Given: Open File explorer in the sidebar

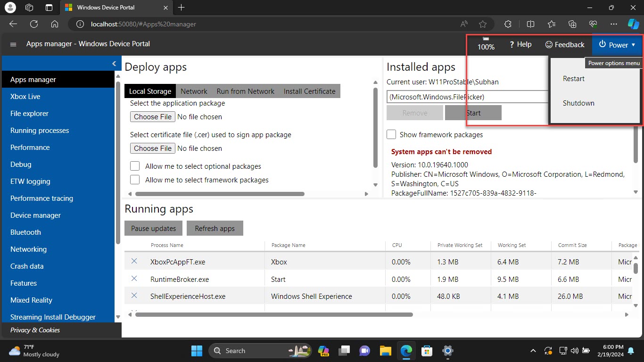Looking at the screenshot, I should click(58, 113).
